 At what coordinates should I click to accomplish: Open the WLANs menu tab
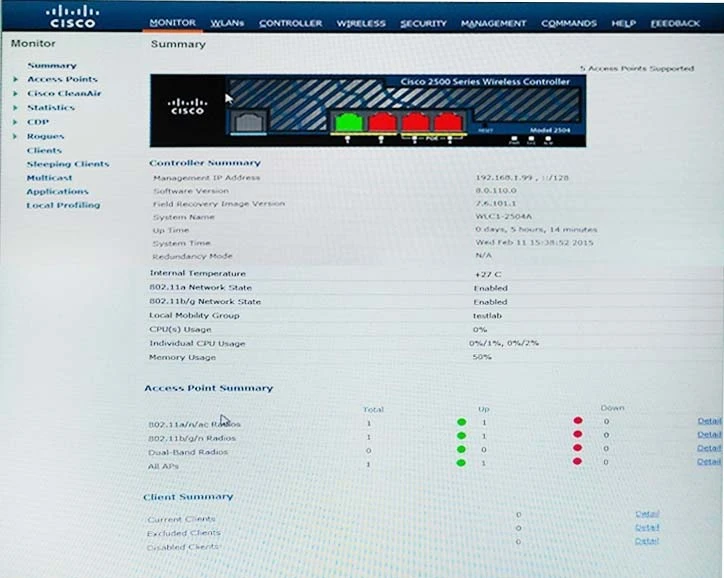pyautogui.click(x=227, y=23)
